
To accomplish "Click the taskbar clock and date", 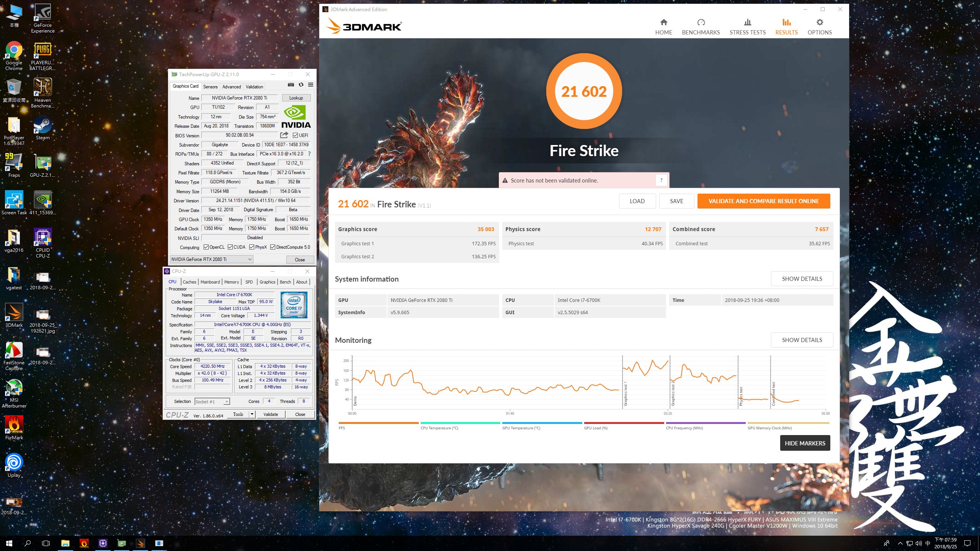I will (x=945, y=543).
